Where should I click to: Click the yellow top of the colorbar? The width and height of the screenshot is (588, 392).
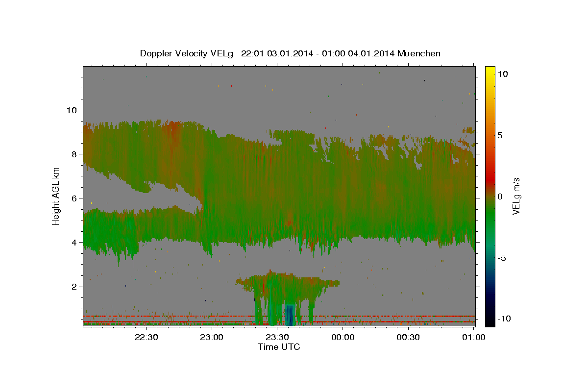490,73
